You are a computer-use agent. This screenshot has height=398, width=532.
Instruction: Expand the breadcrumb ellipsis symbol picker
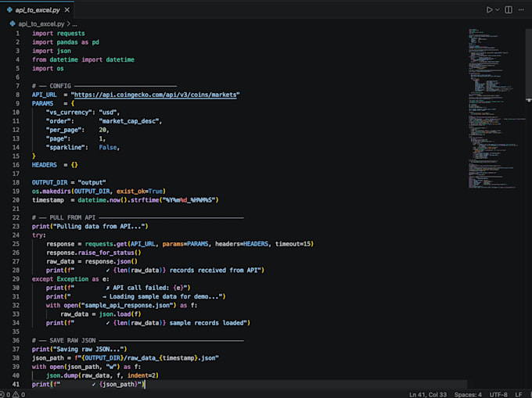[x=74, y=24]
